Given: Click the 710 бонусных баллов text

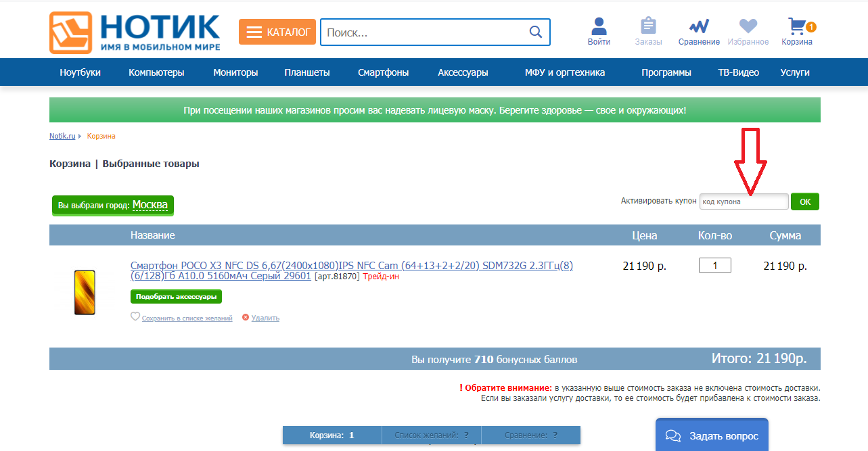Looking at the screenshot, I should pyautogui.click(x=526, y=360).
